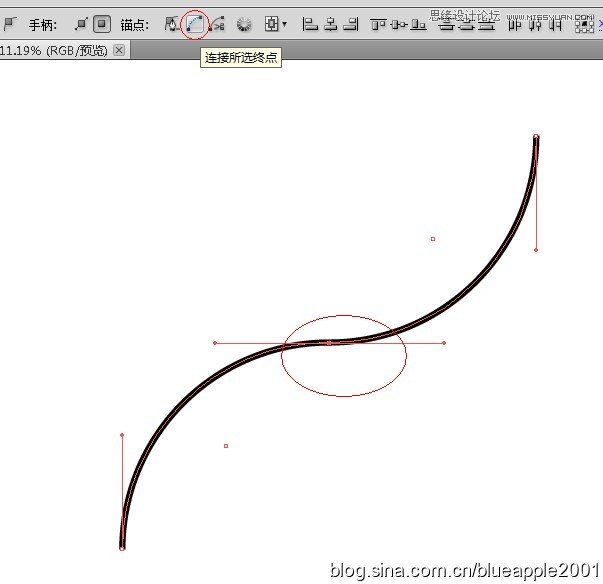Click the small square center point of lower arc
The height and width of the screenshot is (584, 603).
coord(226,446)
